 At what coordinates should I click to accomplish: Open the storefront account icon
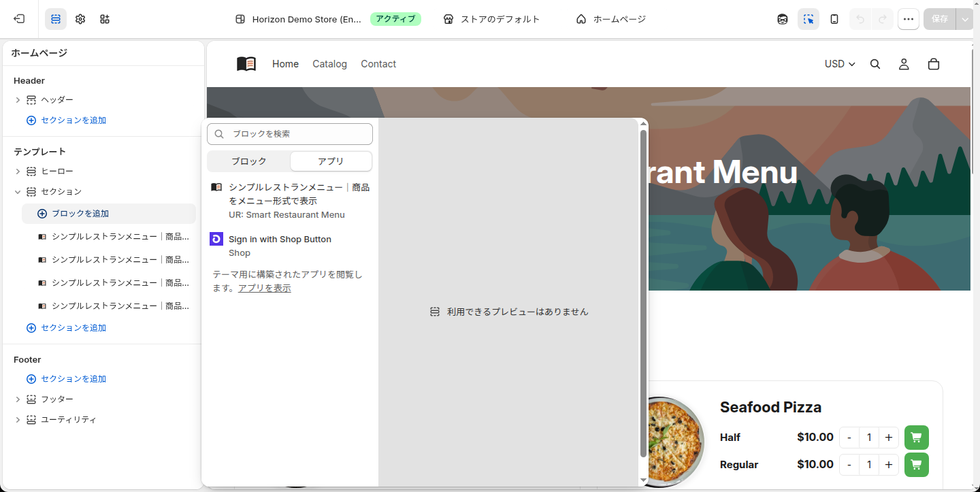coord(904,64)
